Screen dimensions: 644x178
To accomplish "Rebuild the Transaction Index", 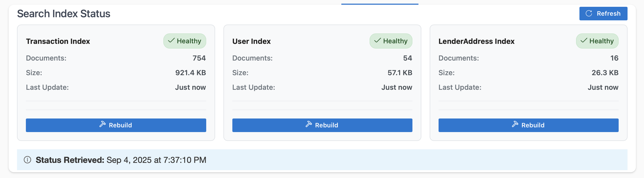I will coord(116,125).
